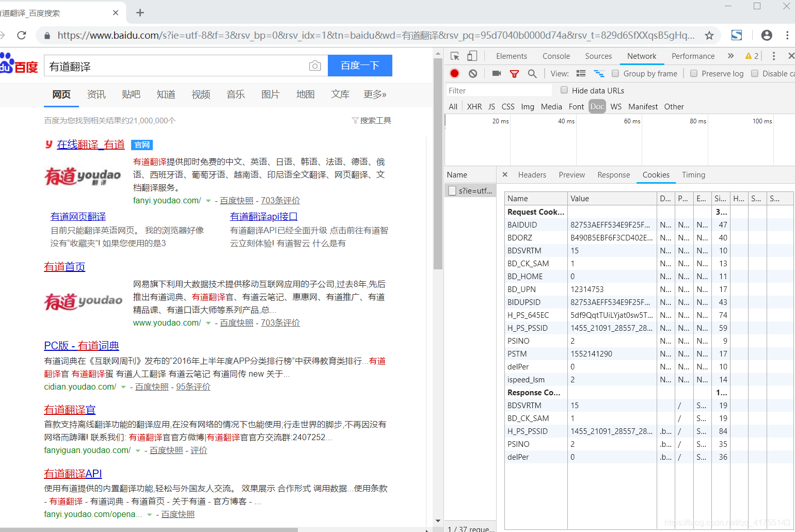
Task: Clear the network log
Action: [473, 73]
